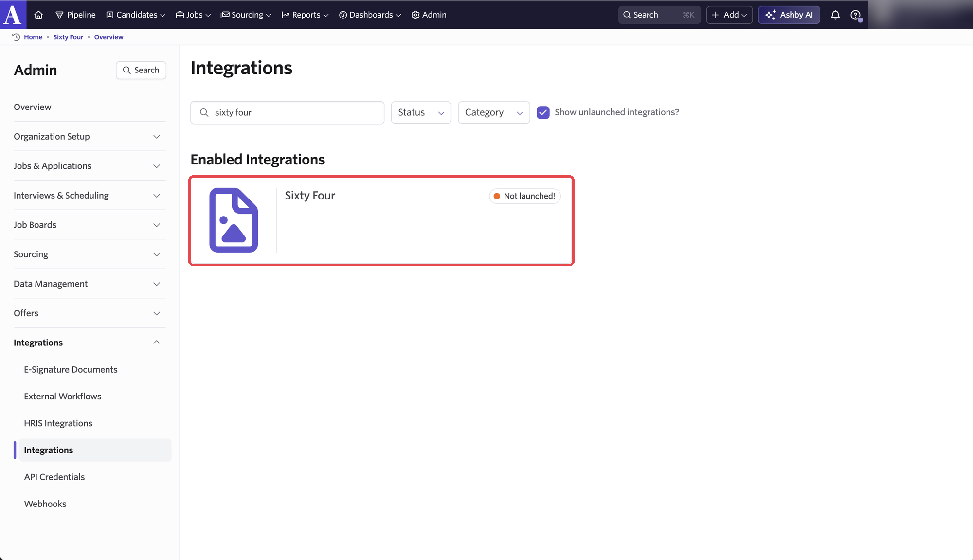The height and width of the screenshot is (560, 973).
Task: Click the Home breadcrumb link
Action: (x=33, y=37)
